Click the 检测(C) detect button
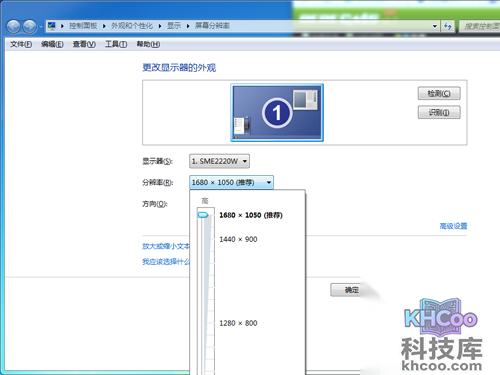 (439, 93)
